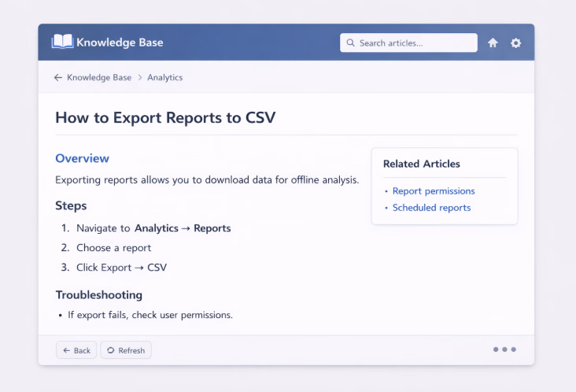Click the Refresh button in footer
This screenshot has height=392, width=576.
(126, 350)
